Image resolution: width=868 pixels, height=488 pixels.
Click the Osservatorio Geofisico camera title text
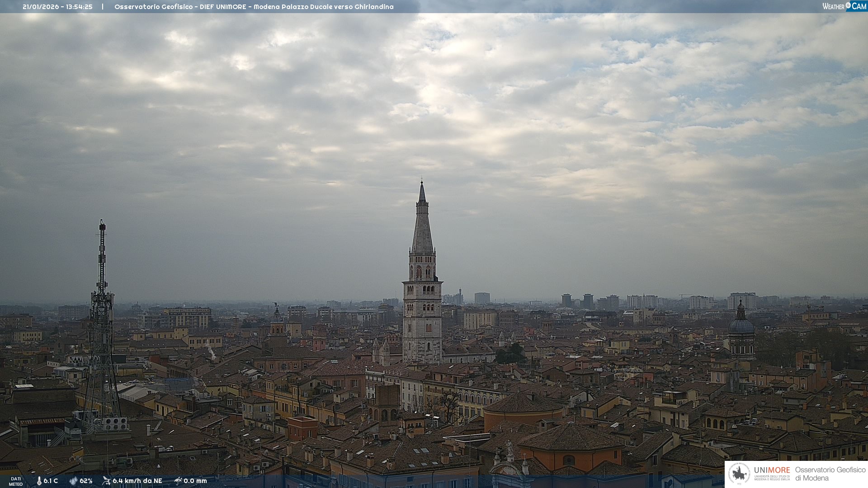pos(254,7)
